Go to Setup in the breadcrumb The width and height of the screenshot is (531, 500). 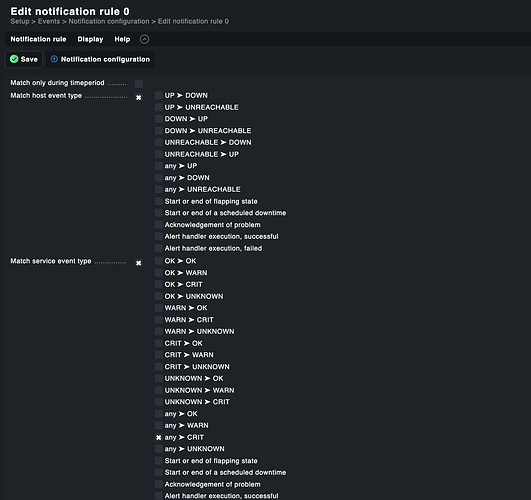[x=20, y=21]
